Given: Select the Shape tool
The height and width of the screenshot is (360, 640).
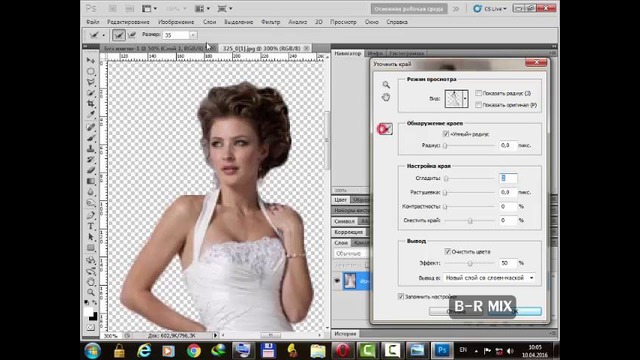Looking at the screenshot, I should (x=91, y=248).
